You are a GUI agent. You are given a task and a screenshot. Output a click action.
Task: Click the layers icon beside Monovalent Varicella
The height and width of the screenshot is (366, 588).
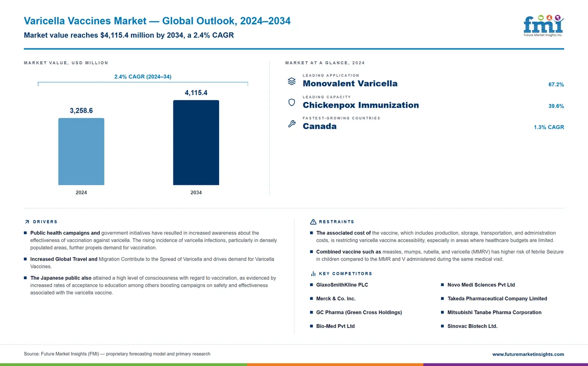291,81
